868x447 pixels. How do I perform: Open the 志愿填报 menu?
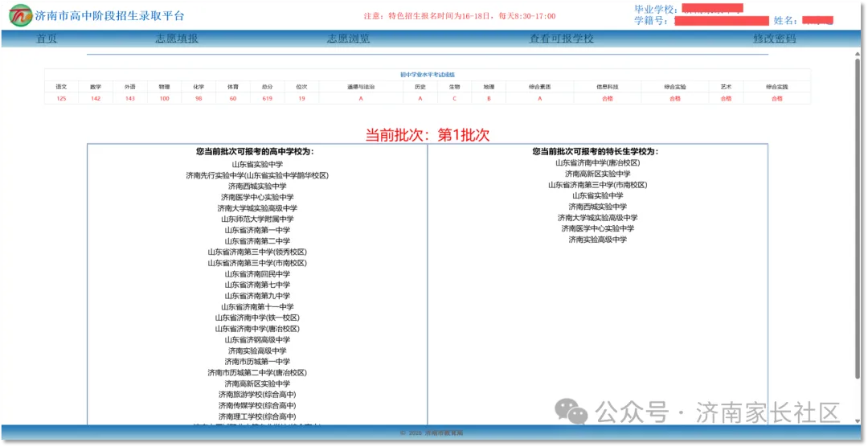point(177,39)
